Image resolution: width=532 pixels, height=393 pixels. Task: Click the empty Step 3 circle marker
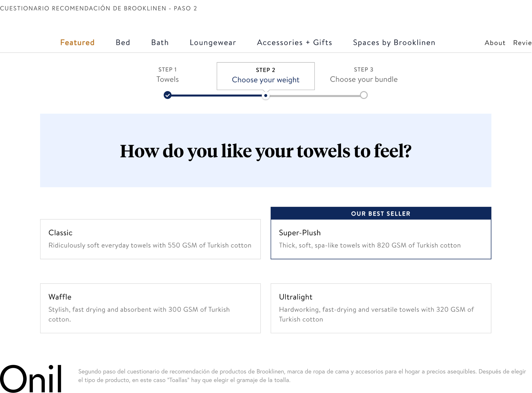pos(363,95)
